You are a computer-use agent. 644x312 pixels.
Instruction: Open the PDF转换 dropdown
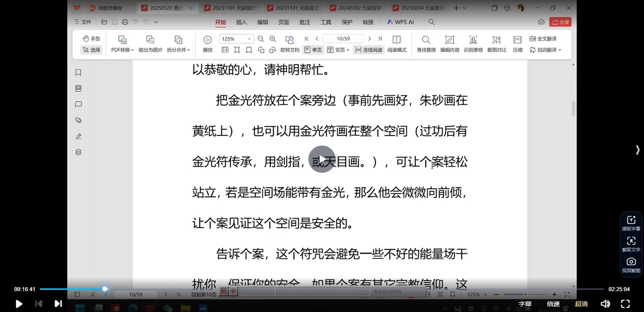click(122, 44)
